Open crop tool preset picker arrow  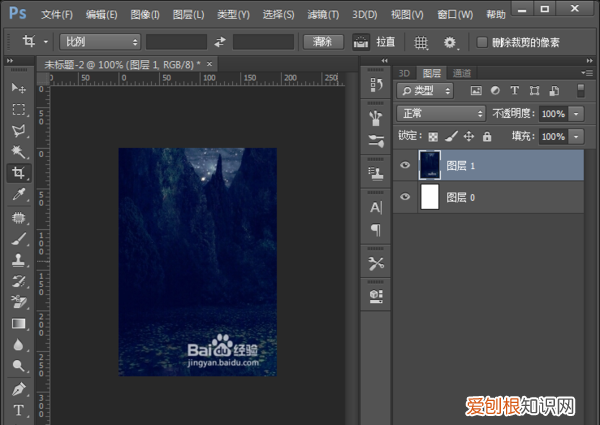click(x=46, y=42)
